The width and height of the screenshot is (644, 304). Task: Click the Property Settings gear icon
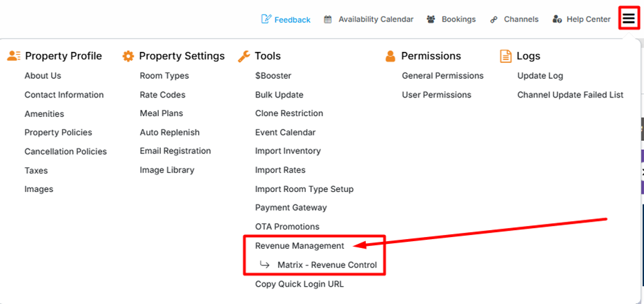(128, 56)
